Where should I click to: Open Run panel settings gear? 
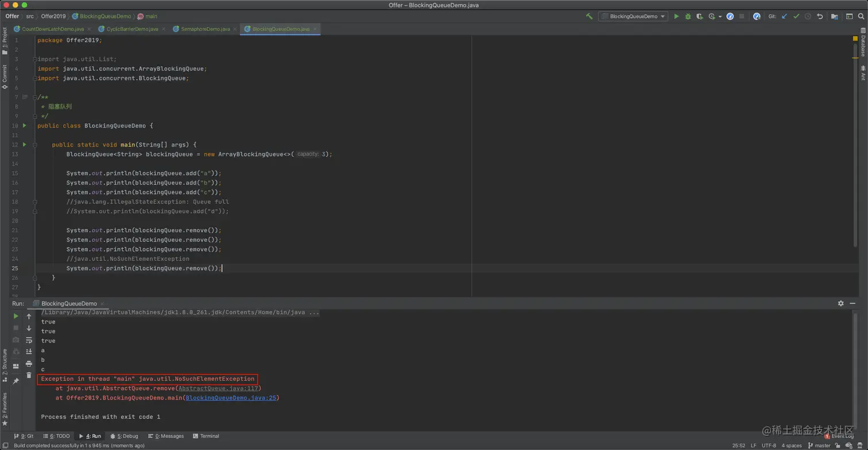click(x=841, y=303)
